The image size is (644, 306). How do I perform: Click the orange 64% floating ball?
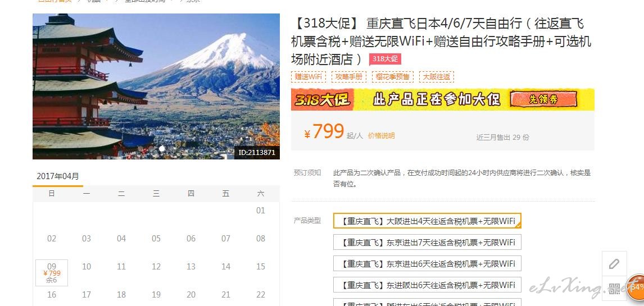click(x=636, y=287)
